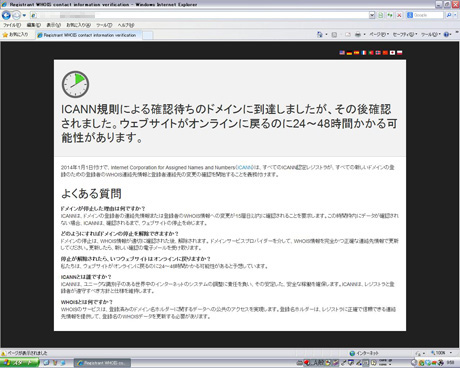
Task: Open the セーフティ(S) dropdown menu
Action: coord(405,34)
